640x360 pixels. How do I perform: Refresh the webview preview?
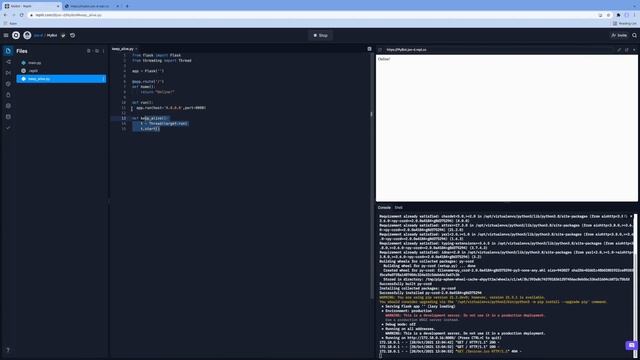coord(380,50)
